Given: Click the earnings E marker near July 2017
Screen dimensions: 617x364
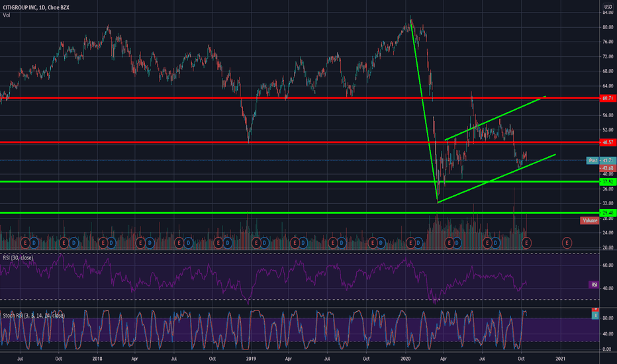Looking at the screenshot, I should point(25,243).
